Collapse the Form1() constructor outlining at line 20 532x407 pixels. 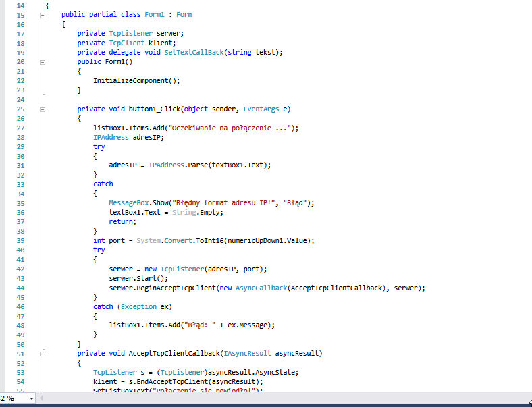click(43, 62)
